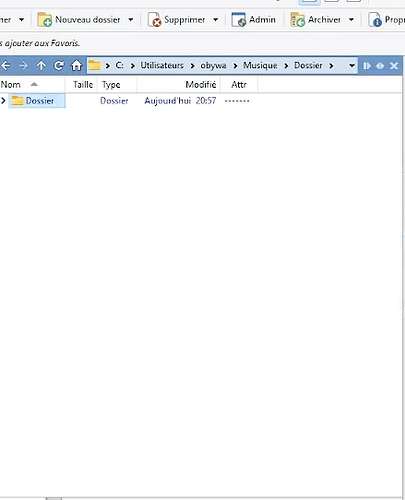
Task: Click the Admin mode toolbar icon
Action: tap(238, 20)
